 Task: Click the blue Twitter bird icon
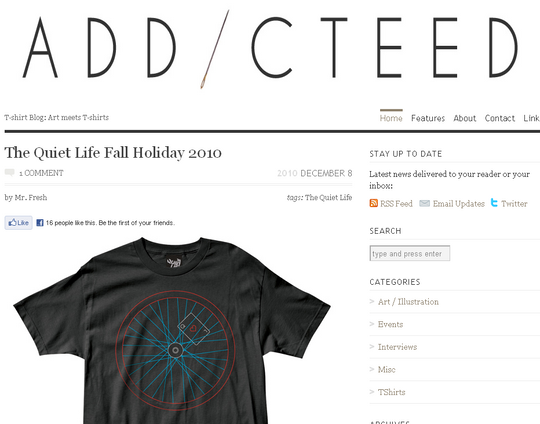click(494, 203)
